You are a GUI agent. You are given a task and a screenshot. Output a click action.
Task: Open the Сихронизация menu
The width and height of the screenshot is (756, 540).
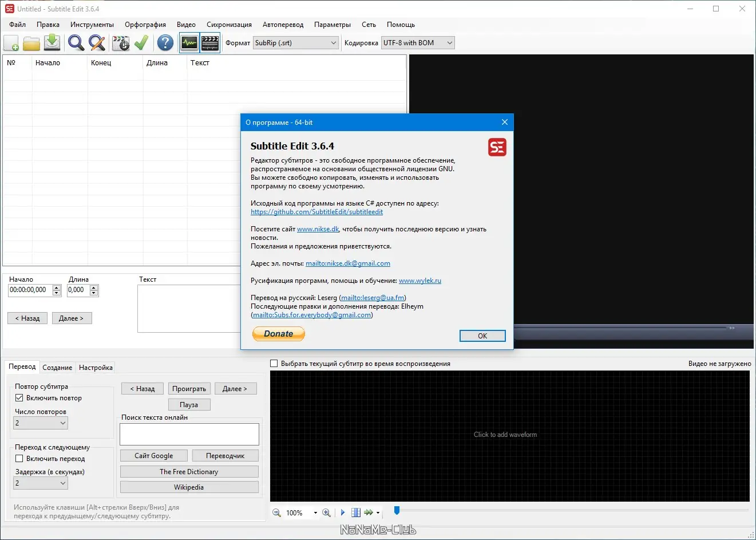[x=229, y=25]
